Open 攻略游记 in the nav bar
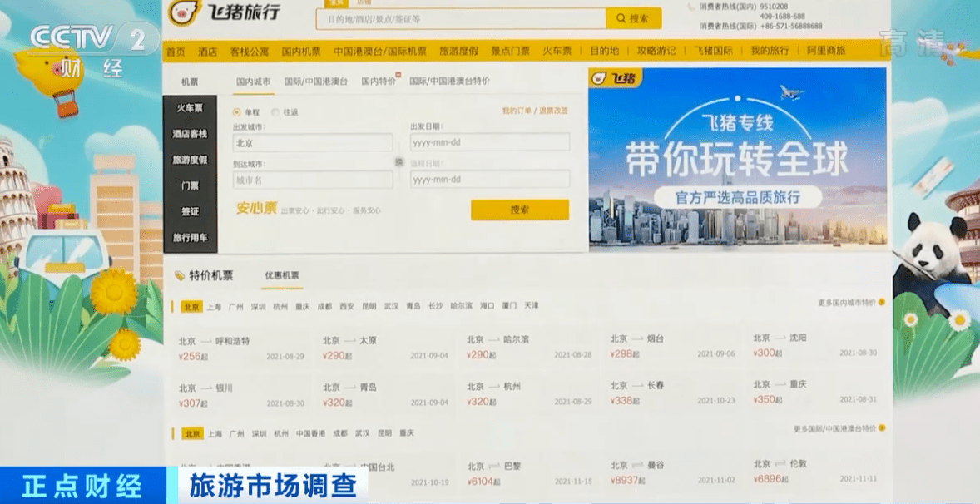980x504 pixels. click(656, 52)
